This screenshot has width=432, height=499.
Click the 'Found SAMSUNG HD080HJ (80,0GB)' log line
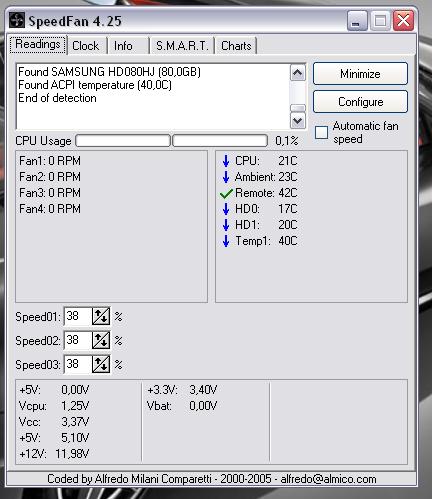click(109, 72)
